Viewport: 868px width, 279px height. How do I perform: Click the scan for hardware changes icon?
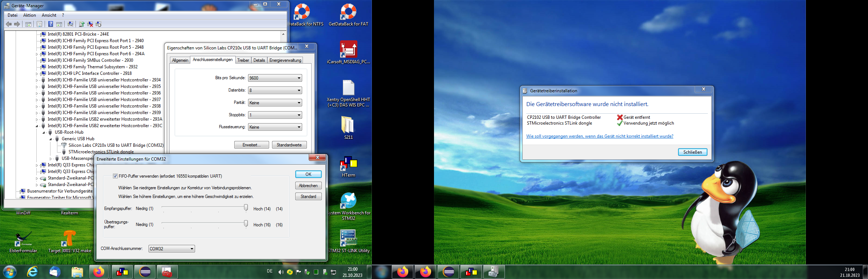click(x=70, y=24)
